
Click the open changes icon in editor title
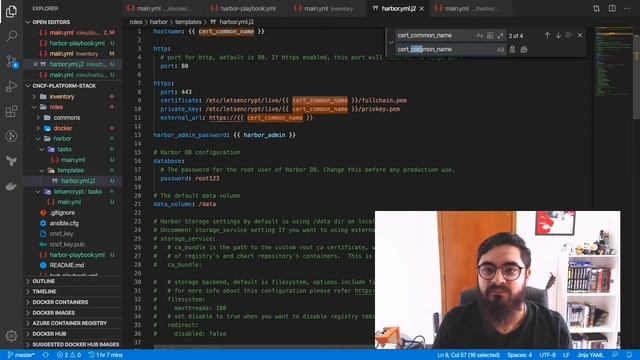click(x=596, y=8)
